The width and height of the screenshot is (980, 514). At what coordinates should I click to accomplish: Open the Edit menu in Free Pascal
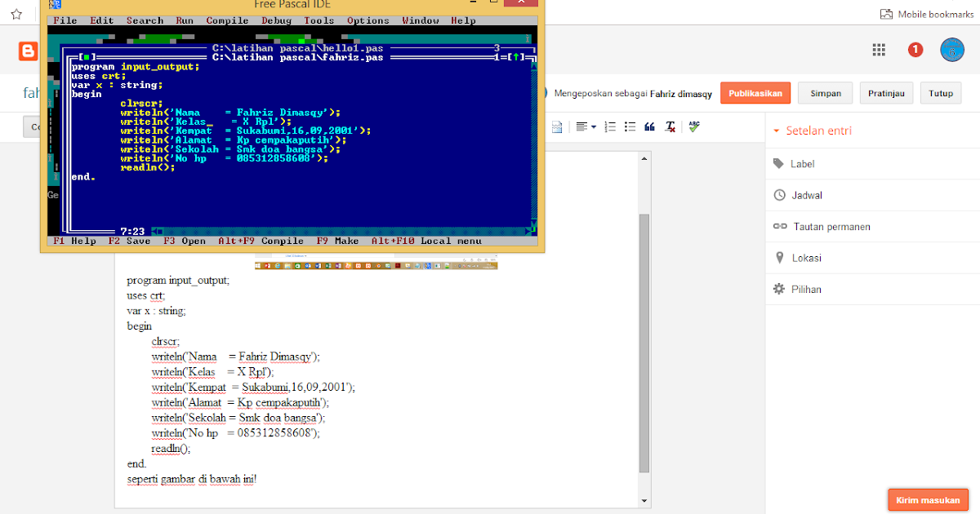(x=102, y=20)
